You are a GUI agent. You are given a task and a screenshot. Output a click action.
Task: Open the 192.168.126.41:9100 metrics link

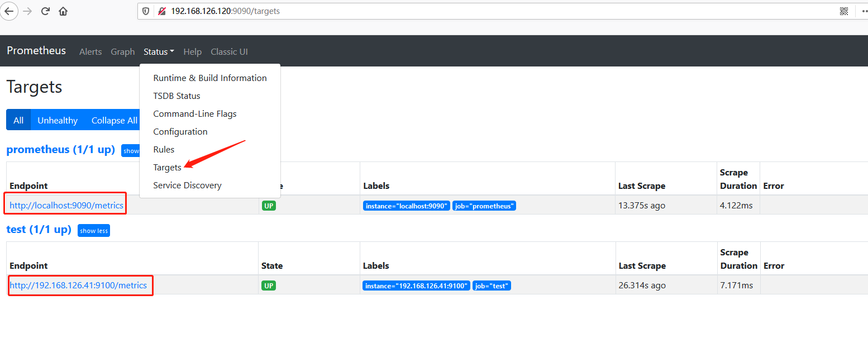[80, 285]
